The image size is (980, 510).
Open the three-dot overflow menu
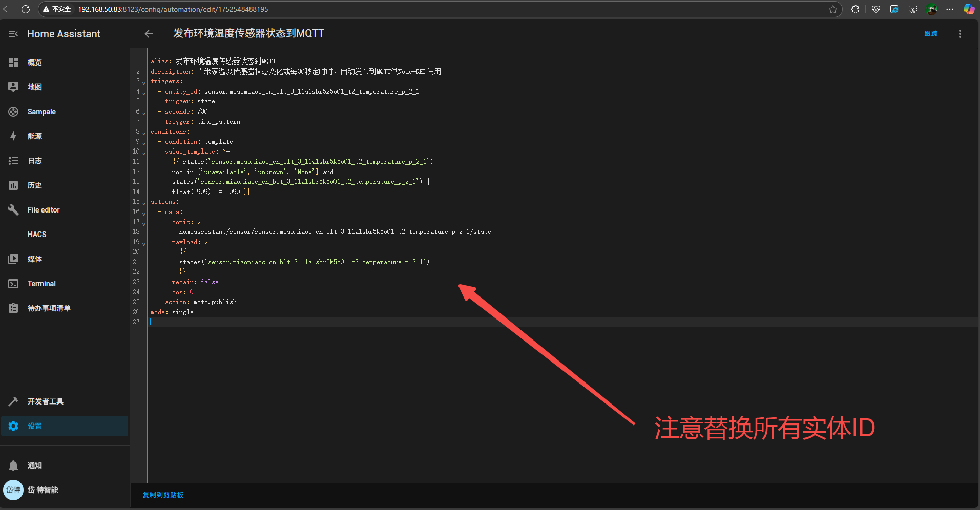click(x=960, y=34)
